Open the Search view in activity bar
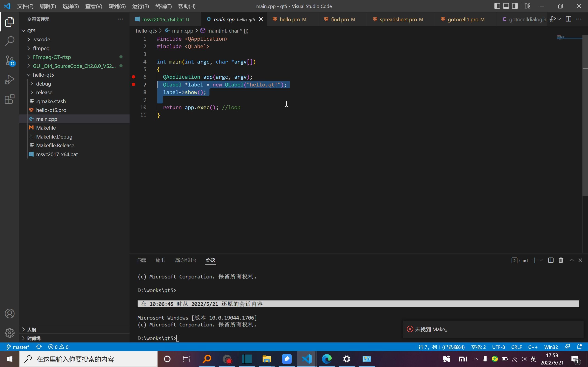 coord(9,41)
